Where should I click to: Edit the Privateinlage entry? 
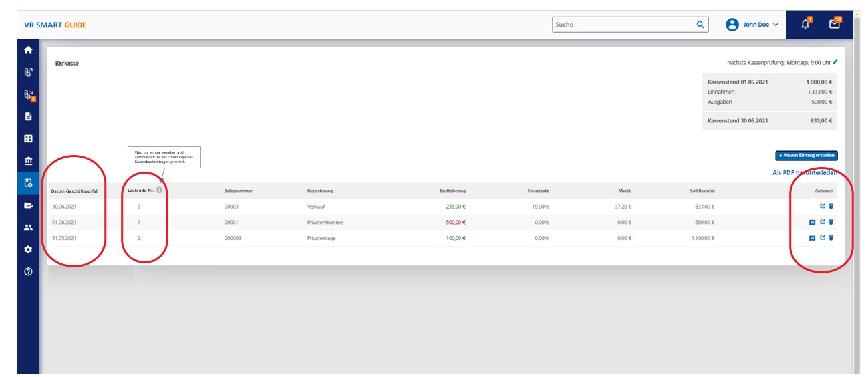click(x=823, y=238)
